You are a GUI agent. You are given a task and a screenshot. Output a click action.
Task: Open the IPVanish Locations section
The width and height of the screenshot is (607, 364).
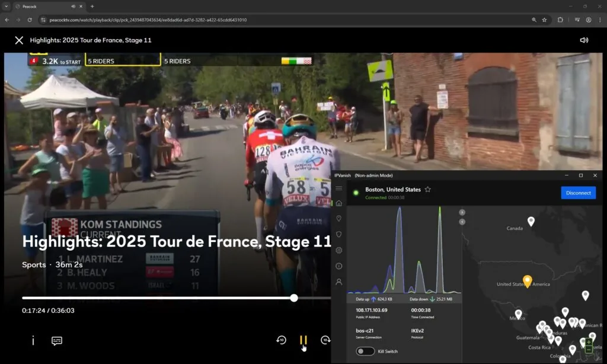click(x=338, y=219)
